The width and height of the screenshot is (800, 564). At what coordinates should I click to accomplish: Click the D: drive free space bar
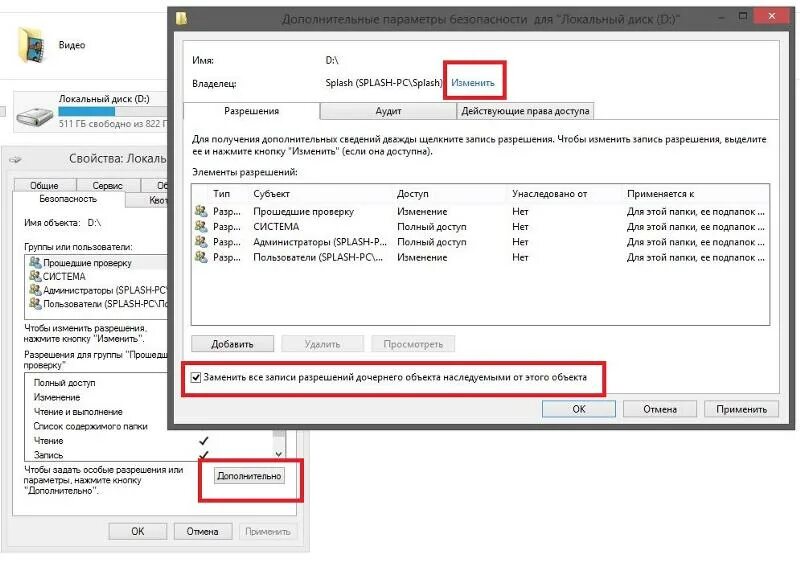coord(113,112)
